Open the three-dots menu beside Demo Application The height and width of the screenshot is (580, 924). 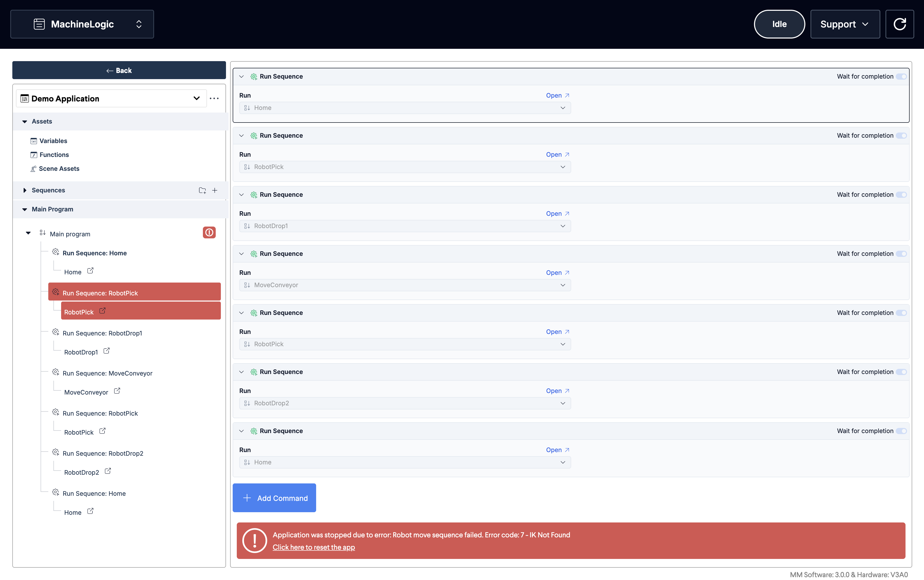tap(214, 99)
